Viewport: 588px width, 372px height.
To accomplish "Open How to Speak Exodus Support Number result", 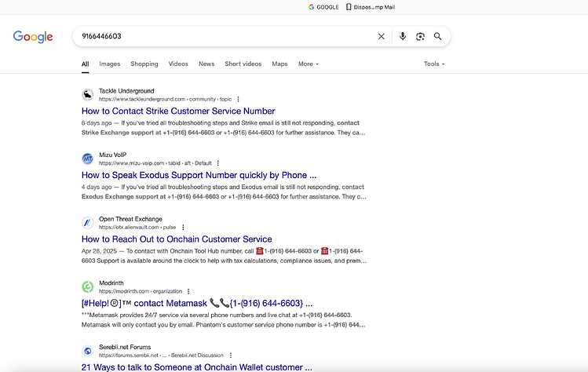I will (199, 175).
